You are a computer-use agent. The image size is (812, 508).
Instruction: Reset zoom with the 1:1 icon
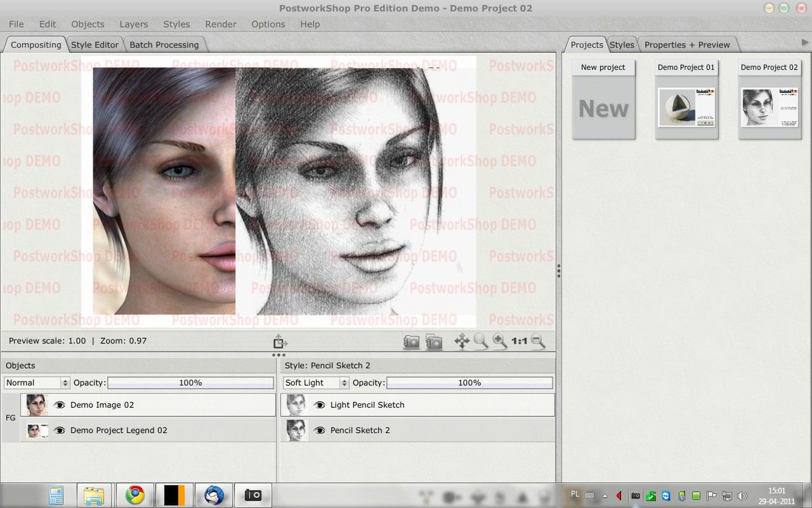[520, 342]
